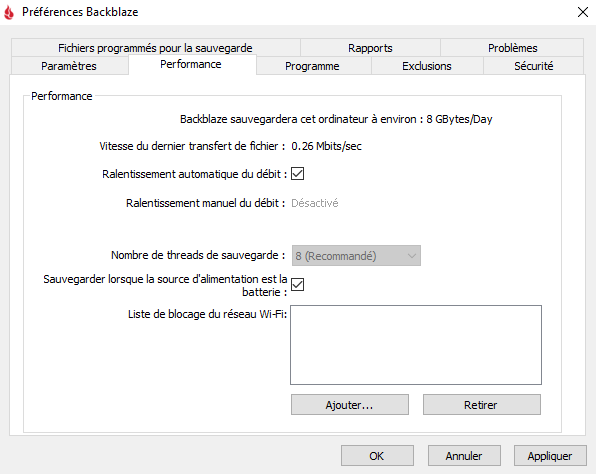Apply settings with the Appliquer button

pyautogui.click(x=550, y=455)
